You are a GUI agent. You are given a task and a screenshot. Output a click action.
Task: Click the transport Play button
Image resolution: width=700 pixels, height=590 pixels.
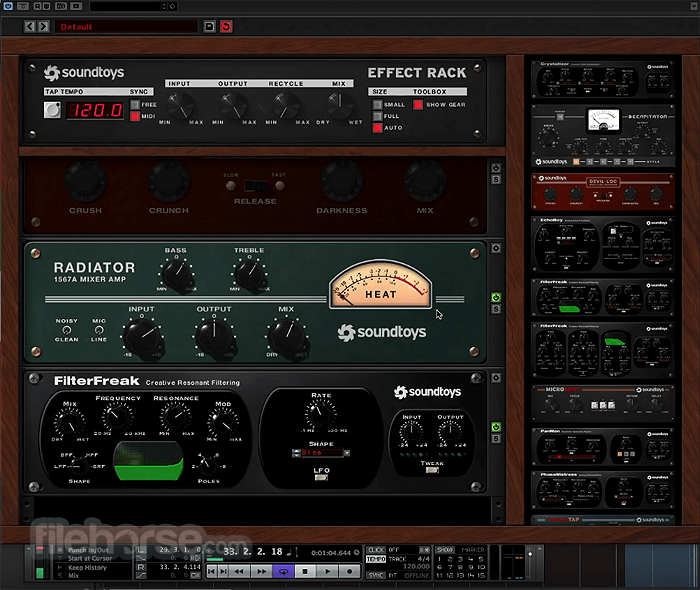pos(327,571)
